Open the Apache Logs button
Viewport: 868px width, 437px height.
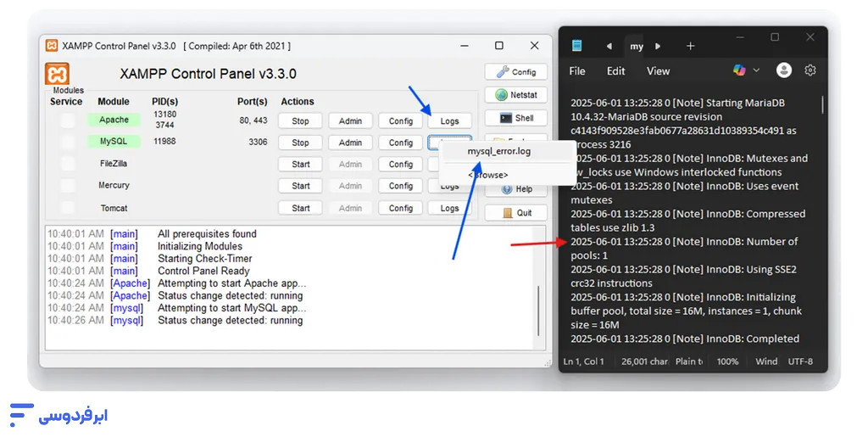click(449, 120)
